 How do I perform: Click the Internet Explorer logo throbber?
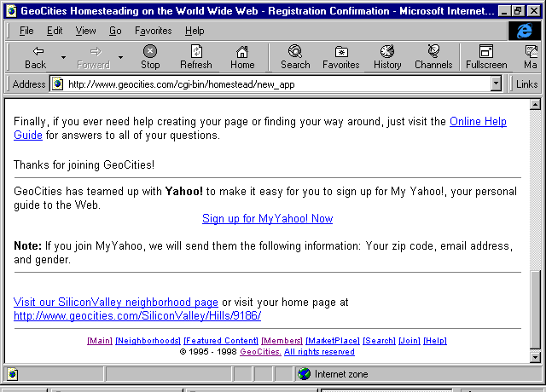point(525,31)
